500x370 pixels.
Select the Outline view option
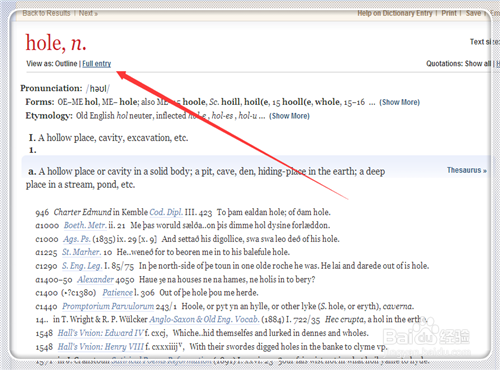tap(66, 64)
